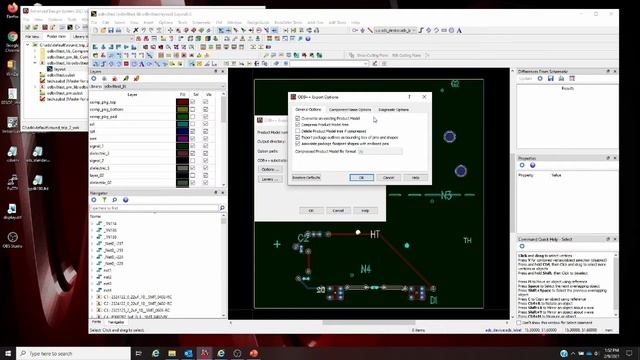
Task: Click gear icon in Command Quick Help panel
Action: (522, 246)
